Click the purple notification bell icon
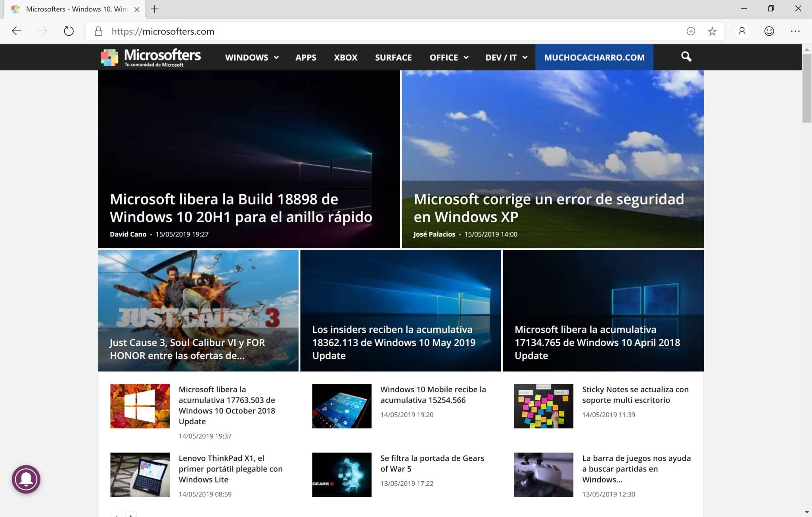 pos(26,479)
